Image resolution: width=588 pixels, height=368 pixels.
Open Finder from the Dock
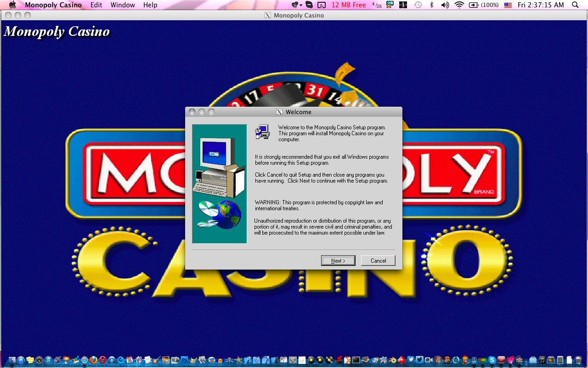12,360
